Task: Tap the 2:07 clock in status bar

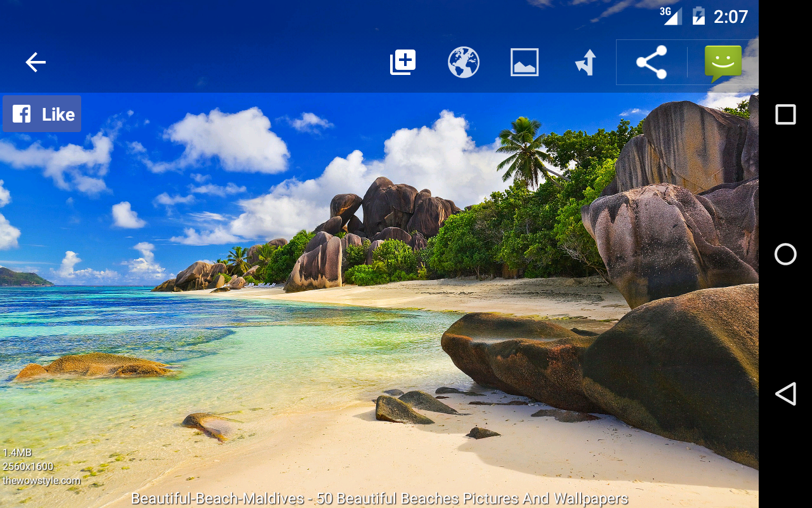Action: 731,17
